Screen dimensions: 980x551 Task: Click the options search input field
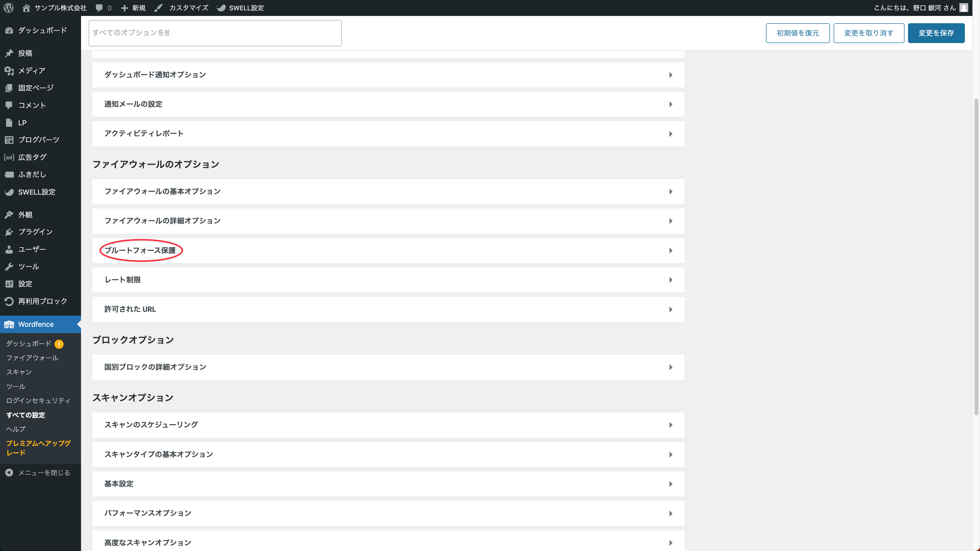click(215, 33)
